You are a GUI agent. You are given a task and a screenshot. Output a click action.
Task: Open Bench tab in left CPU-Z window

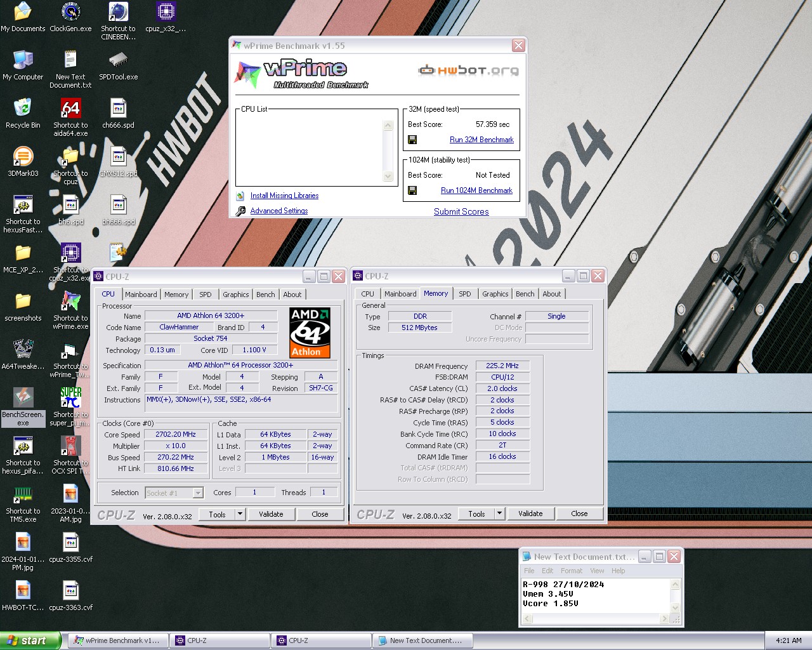266,295
